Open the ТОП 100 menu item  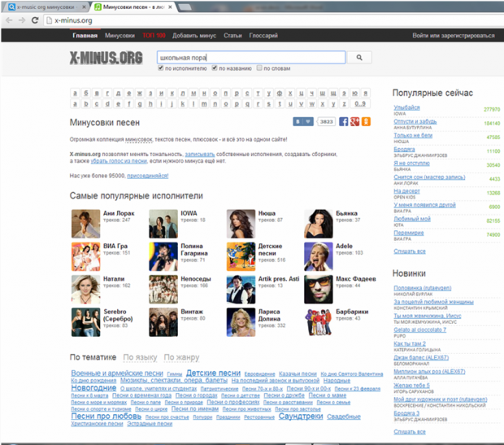pyautogui.click(x=154, y=36)
